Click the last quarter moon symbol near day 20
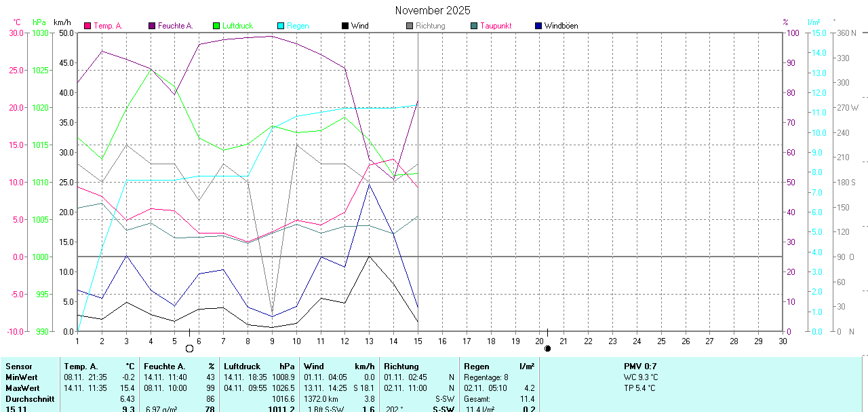 coord(547,348)
